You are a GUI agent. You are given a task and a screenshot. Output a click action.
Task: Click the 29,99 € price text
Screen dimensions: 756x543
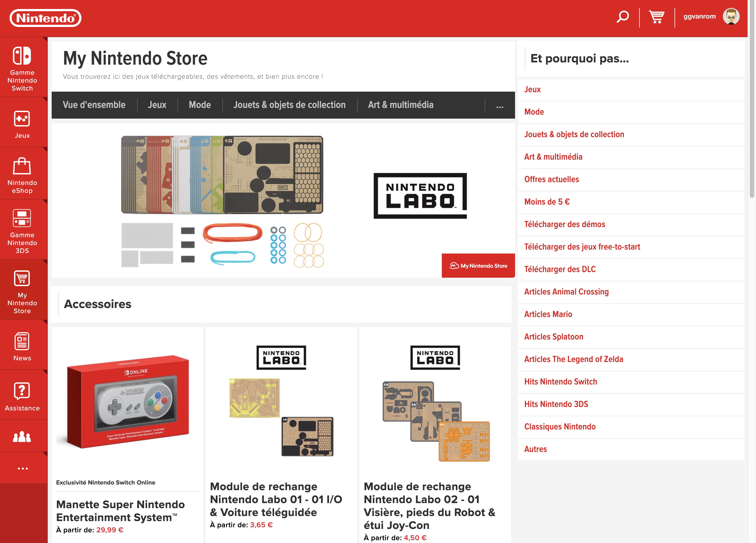pos(110,530)
